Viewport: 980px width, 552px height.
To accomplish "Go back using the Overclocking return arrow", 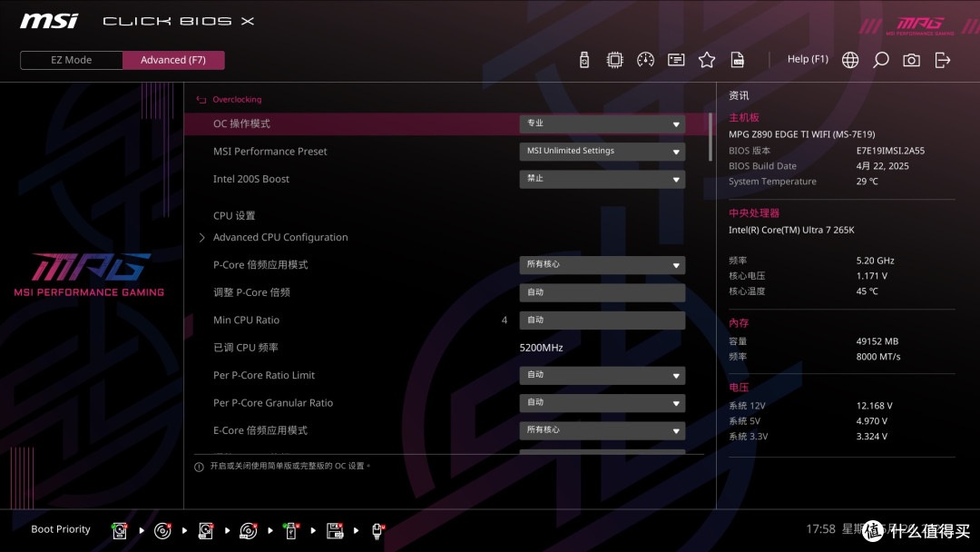I will point(201,99).
